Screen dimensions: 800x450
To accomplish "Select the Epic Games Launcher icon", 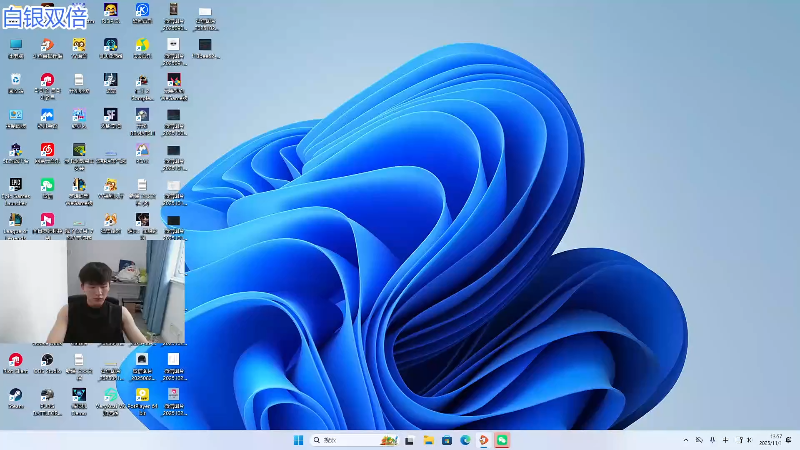I will pos(15,185).
